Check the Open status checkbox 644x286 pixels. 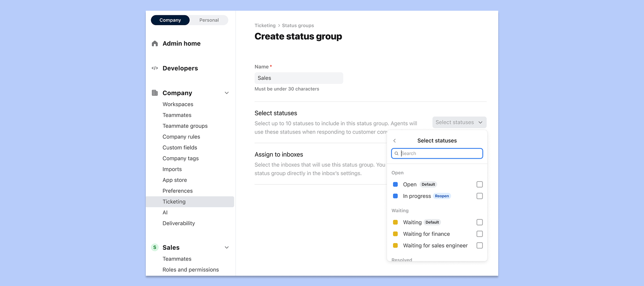[479, 185]
